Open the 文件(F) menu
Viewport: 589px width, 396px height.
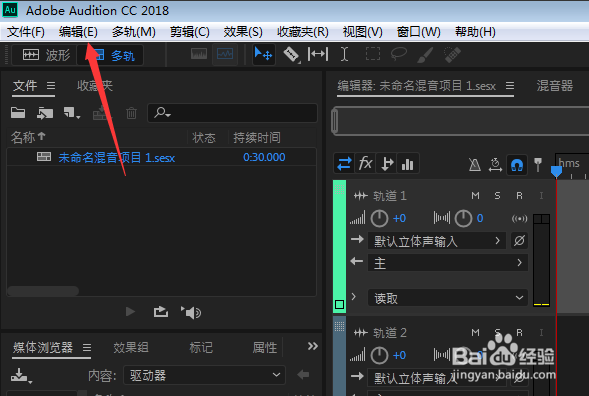(26, 32)
